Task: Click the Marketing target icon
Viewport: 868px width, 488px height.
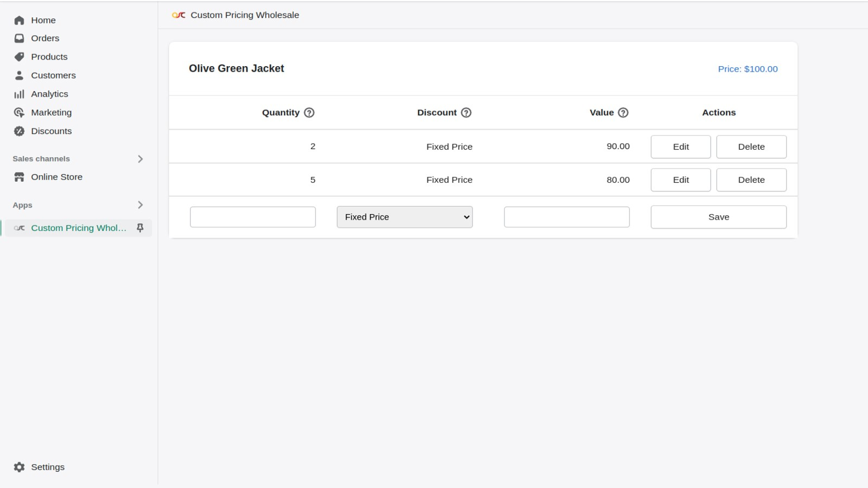Action: (x=20, y=113)
